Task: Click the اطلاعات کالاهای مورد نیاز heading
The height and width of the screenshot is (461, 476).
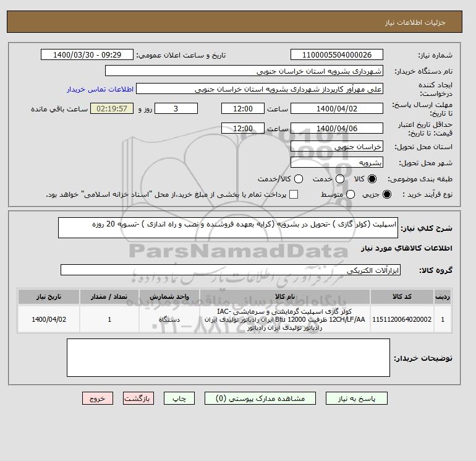Action: (x=407, y=248)
